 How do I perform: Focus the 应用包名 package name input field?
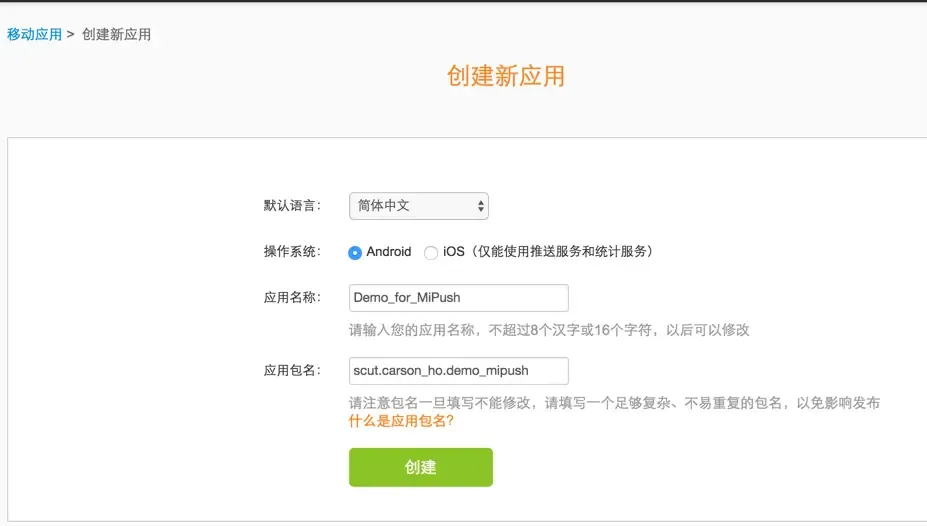click(458, 371)
